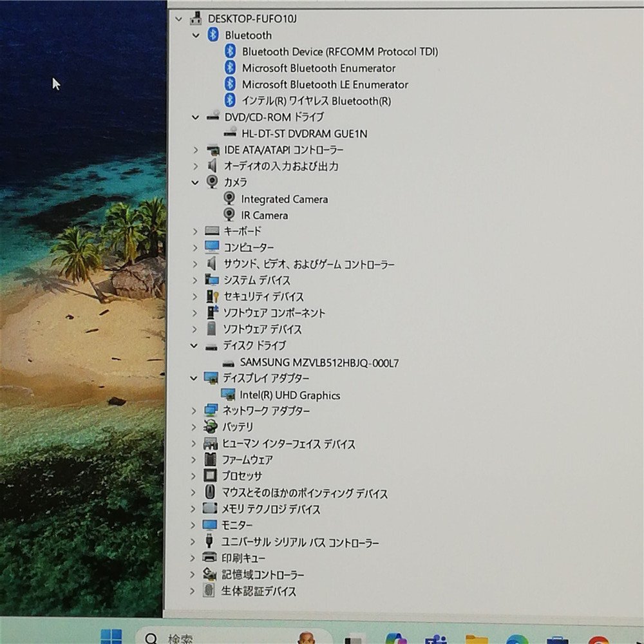Viewport: 644px width, 644px height.
Task: Select the ファームウェア row label
Action: point(247,460)
